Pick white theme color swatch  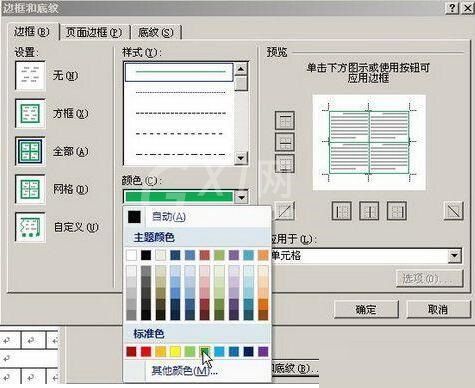pyautogui.click(x=132, y=255)
